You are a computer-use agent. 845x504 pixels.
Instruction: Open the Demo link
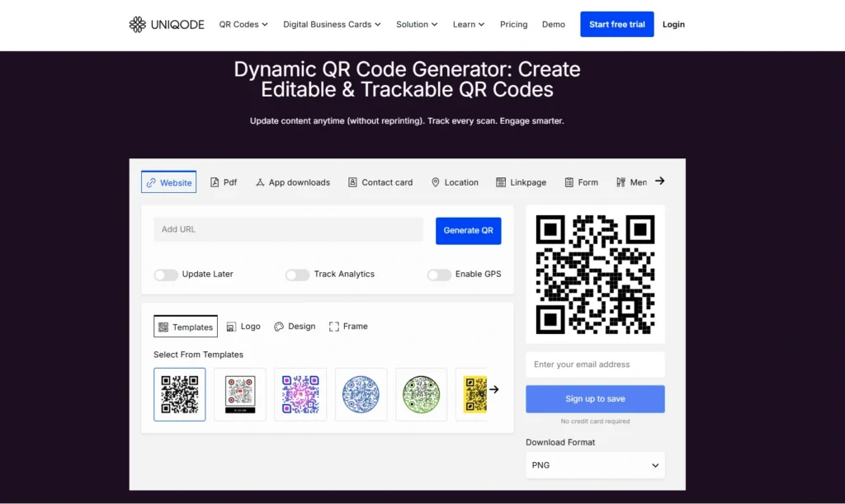pyautogui.click(x=554, y=24)
